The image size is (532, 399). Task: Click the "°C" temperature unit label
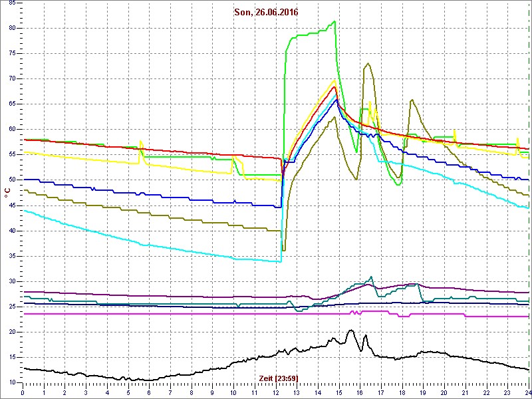[x=7, y=193]
